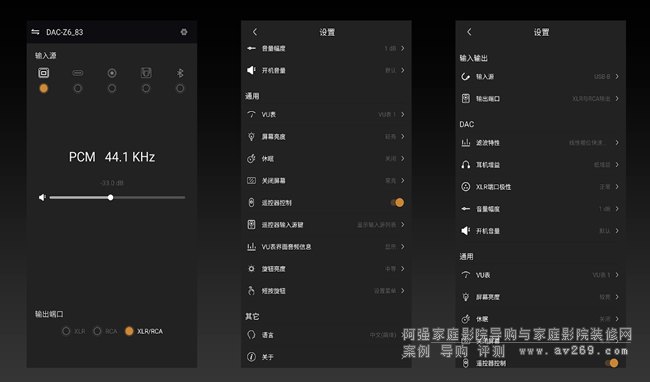Open the 旋钮亮度 settings entry
Viewport: 650px width, 382px height.
click(326, 268)
